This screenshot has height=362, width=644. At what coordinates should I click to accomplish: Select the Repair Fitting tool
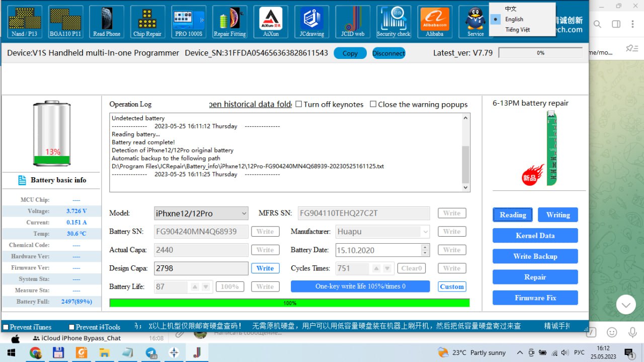tap(230, 22)
